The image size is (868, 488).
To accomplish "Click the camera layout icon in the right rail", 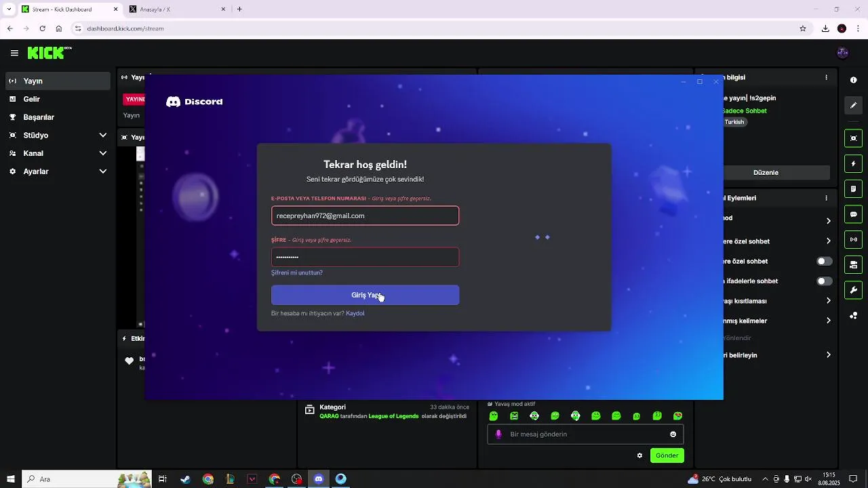I will [853, 264].
